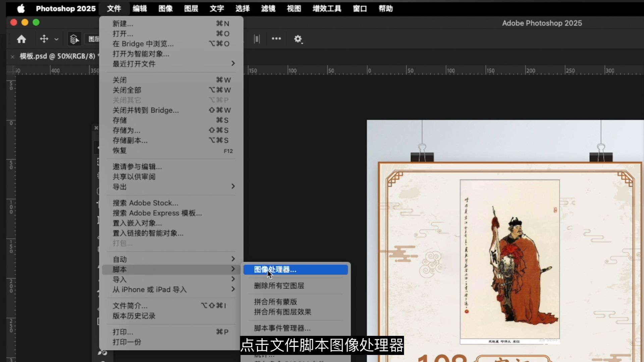This screenshot has width=644, height=362.
Task: Select 搜索 Adobe Express 模板...
Action: coord(171,213)
